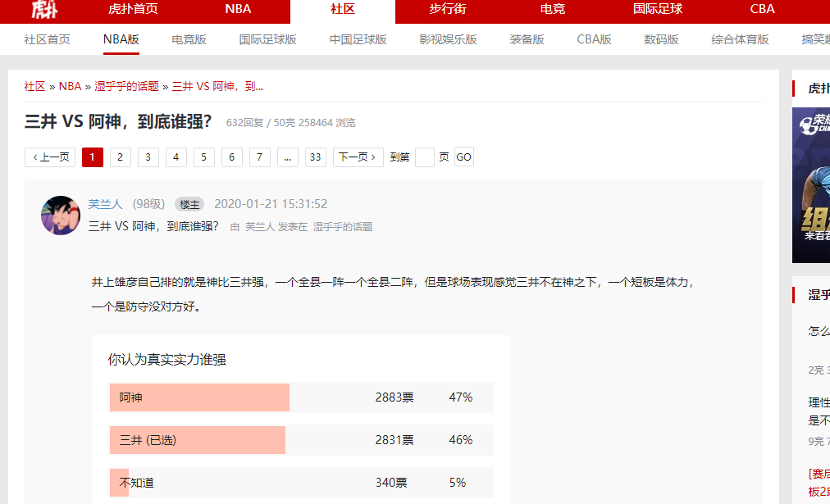Open user profile 芙兰人
The height and width of the screenshot is (504, 830).
[105, 204]
